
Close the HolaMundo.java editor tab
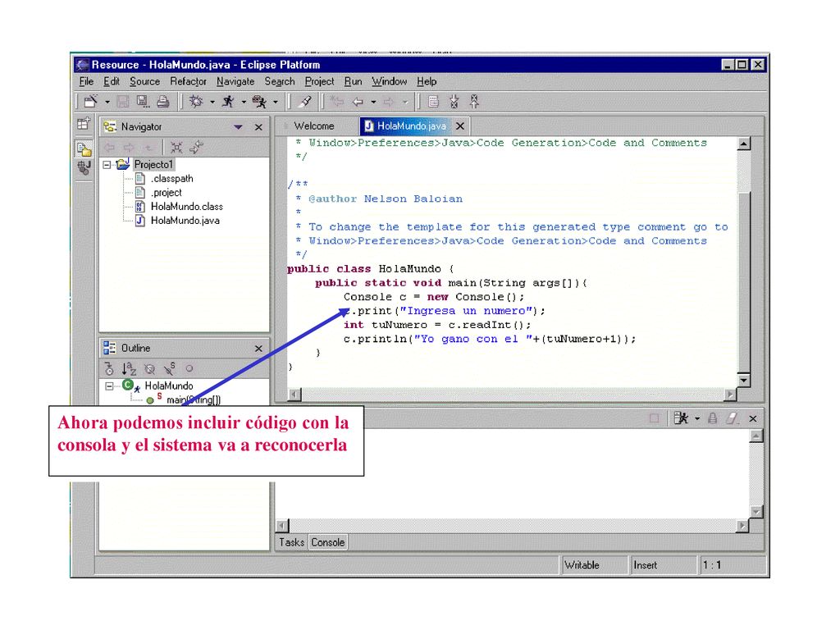[460, 126]
